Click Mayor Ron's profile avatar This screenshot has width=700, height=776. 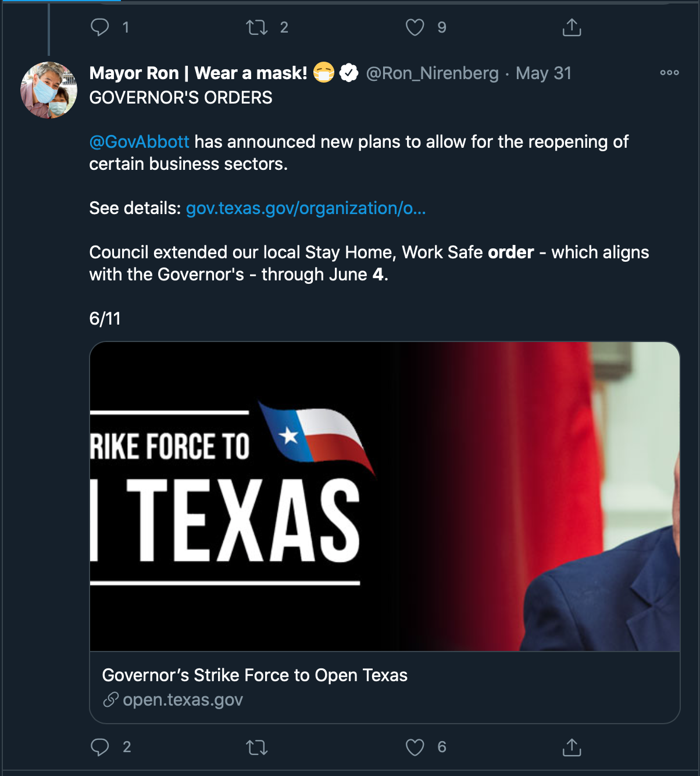click(49, 90)
